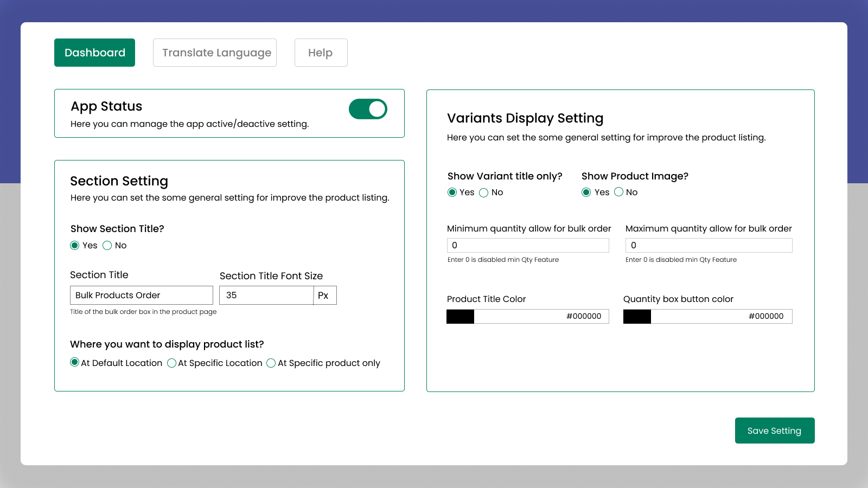The image size is (868, 488).
Task: Select 'No' for Show Section Title
Action: (107, 245)
